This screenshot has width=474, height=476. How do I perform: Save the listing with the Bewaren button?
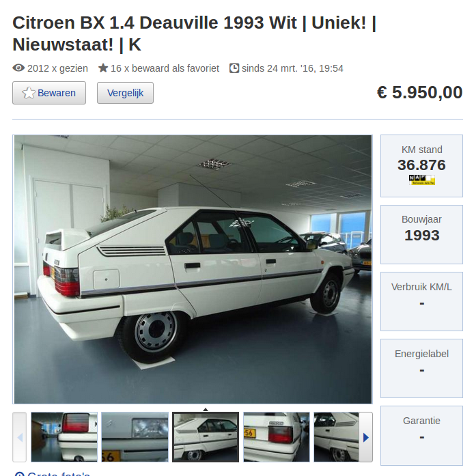(49, 93)
